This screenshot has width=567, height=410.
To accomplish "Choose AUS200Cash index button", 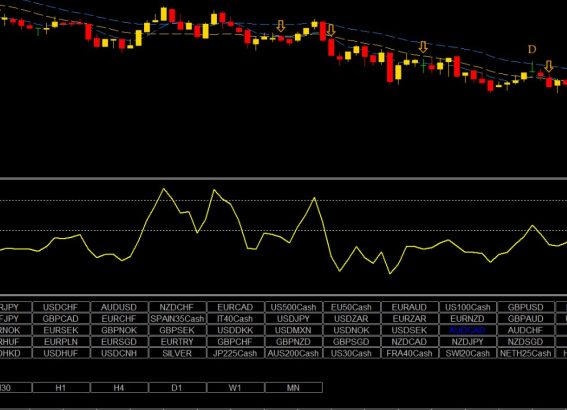I will 294,353.
